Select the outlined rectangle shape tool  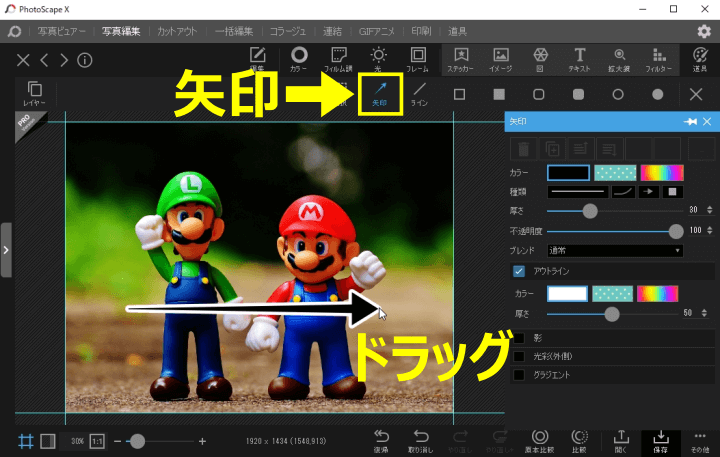point(459,94)
